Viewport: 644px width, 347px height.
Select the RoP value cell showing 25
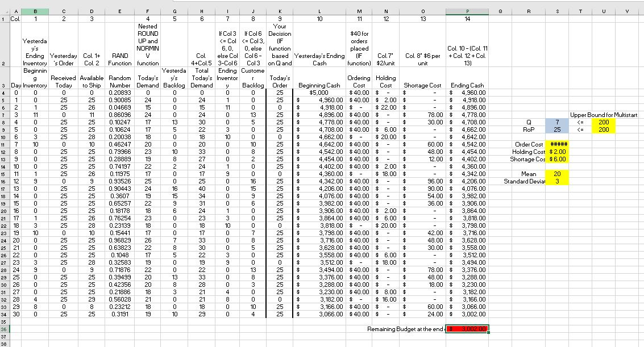point(557,129)
